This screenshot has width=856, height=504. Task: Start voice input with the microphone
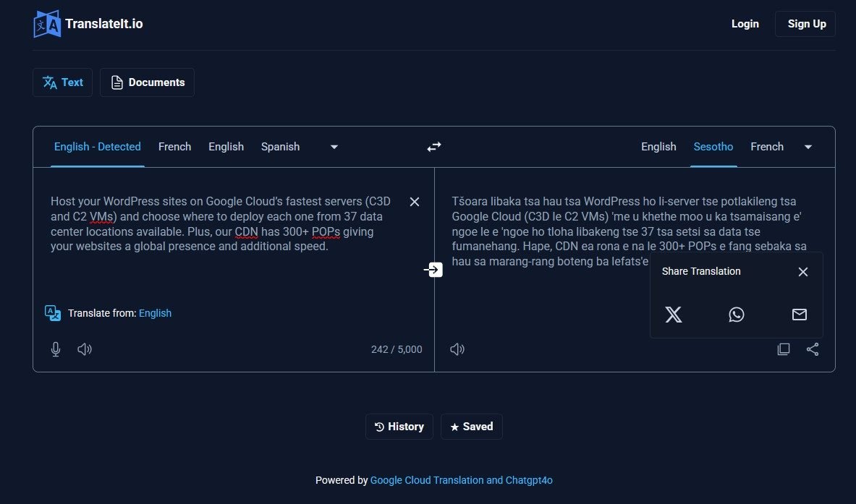click(x=56, y=349)
